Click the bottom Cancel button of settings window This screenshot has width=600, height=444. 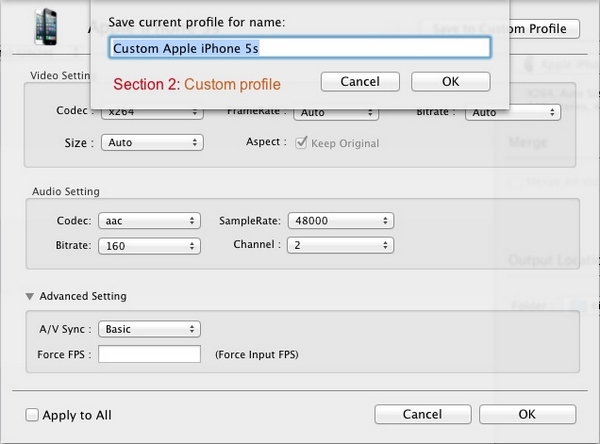[422, 414]
